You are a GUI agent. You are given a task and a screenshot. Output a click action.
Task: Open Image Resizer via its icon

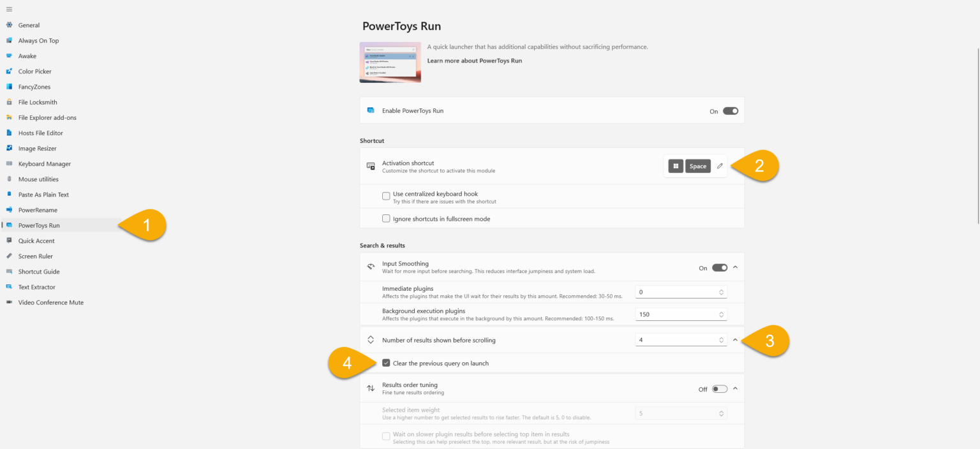[9, 149]
